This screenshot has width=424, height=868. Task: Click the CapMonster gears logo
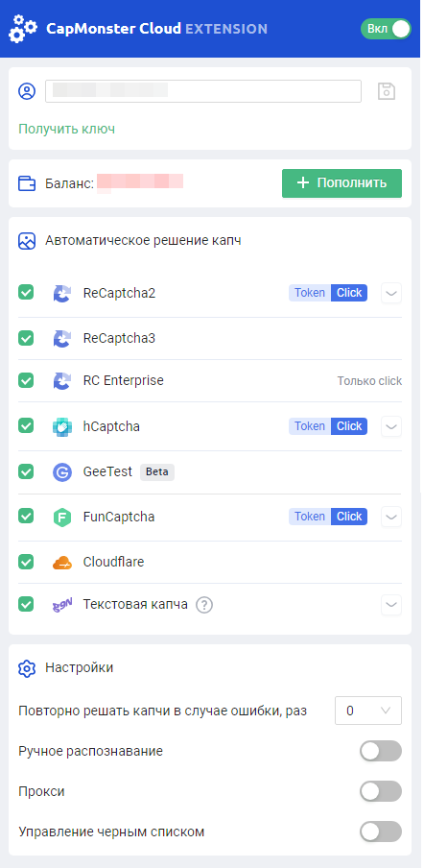pyautogui.click(x=23, y=28)
